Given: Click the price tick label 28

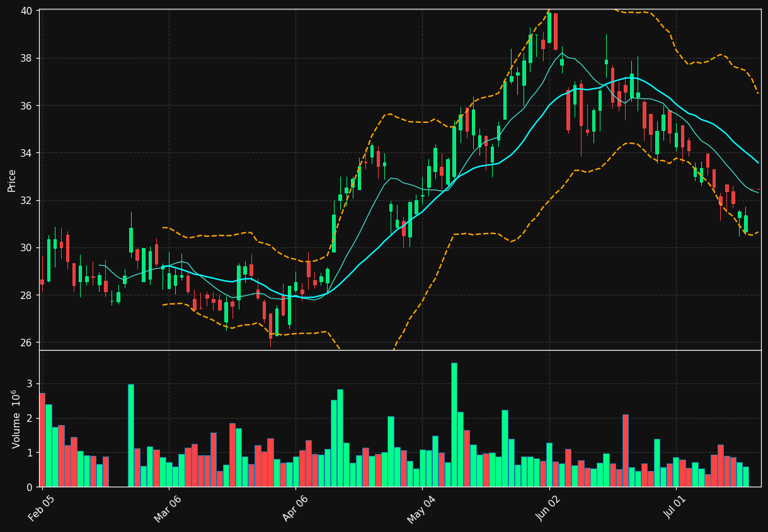Looking at the screenshot, I should point(26,295).
